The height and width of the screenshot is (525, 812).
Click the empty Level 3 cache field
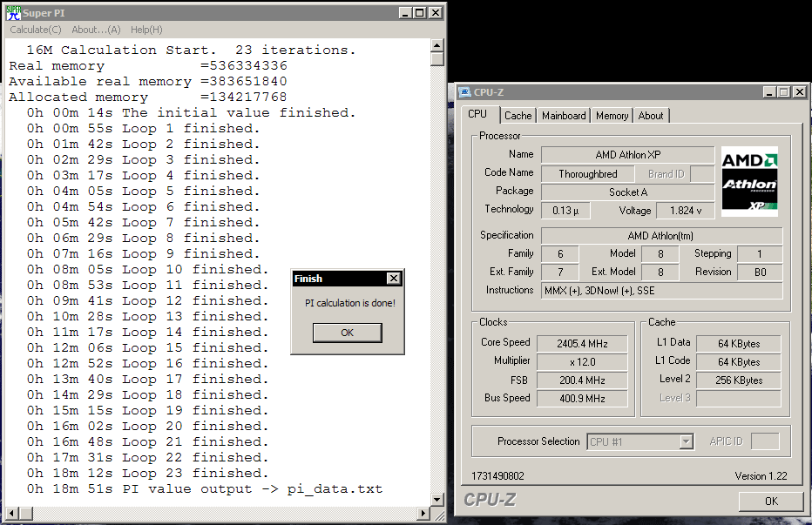739,398
